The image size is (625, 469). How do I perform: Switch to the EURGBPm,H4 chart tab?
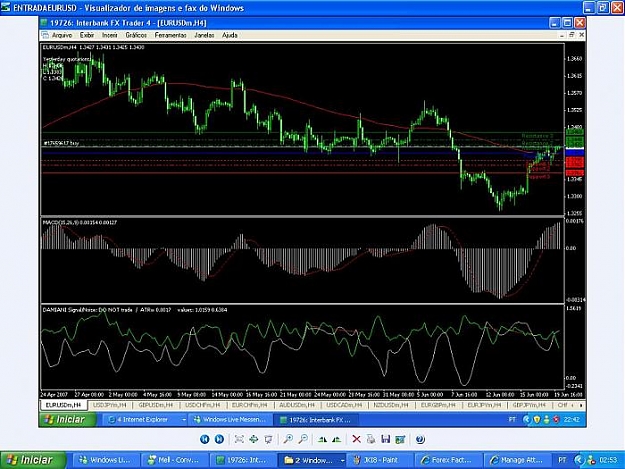pos(438,405)
